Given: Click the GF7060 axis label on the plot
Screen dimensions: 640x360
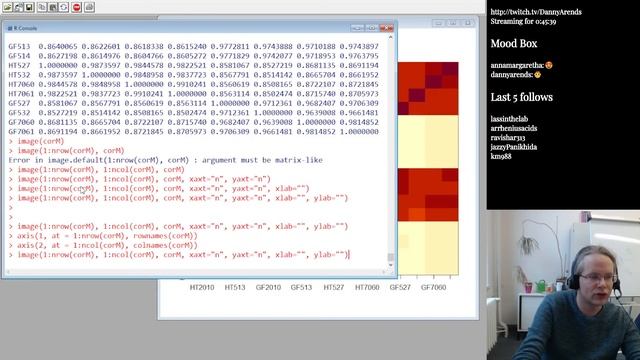Looking at the screenshot, I should point(433,287).
